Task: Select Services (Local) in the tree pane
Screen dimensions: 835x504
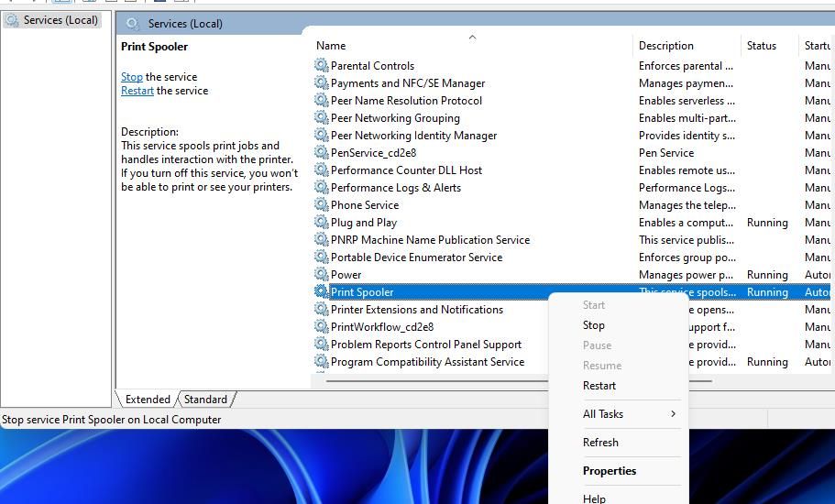Action: [x=60, y=20]
